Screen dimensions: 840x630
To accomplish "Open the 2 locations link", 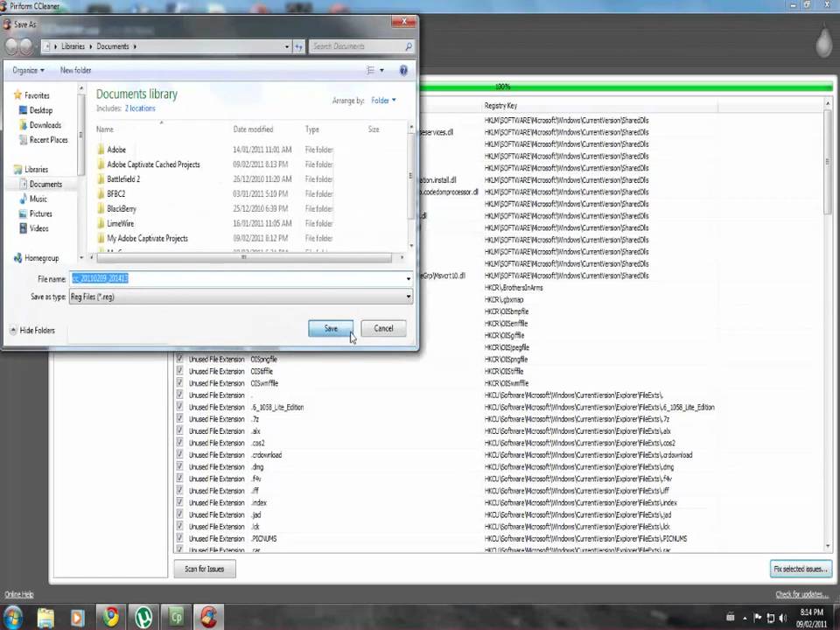I will [140, 108].
